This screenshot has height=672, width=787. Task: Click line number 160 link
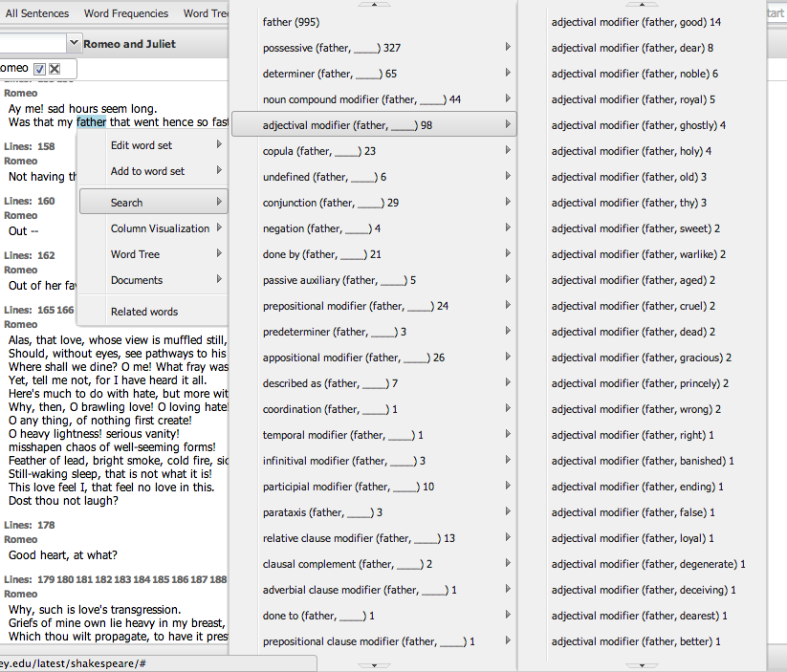(x=46, y=201)
